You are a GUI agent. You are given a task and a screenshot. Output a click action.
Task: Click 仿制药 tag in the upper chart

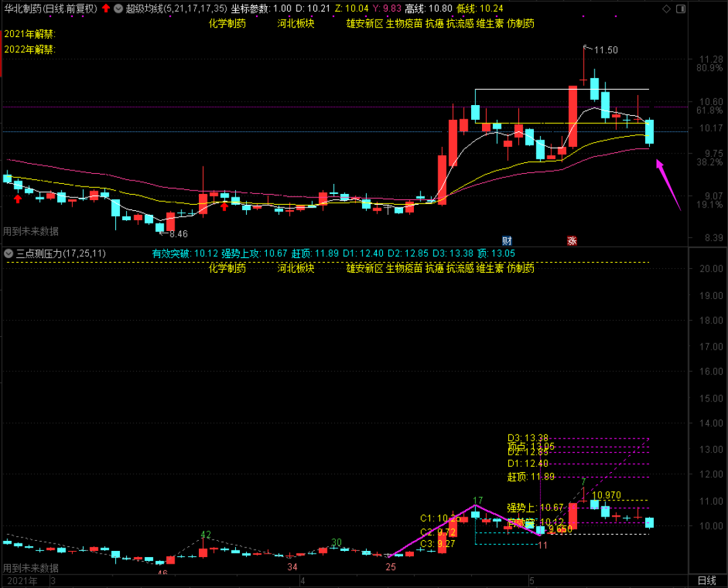coord(520,23)
